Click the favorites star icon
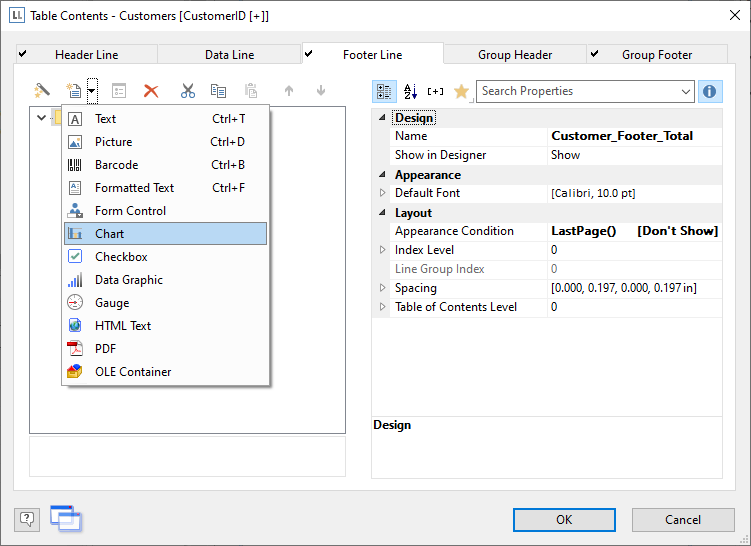751x546 pixels. tap(461, 91)
